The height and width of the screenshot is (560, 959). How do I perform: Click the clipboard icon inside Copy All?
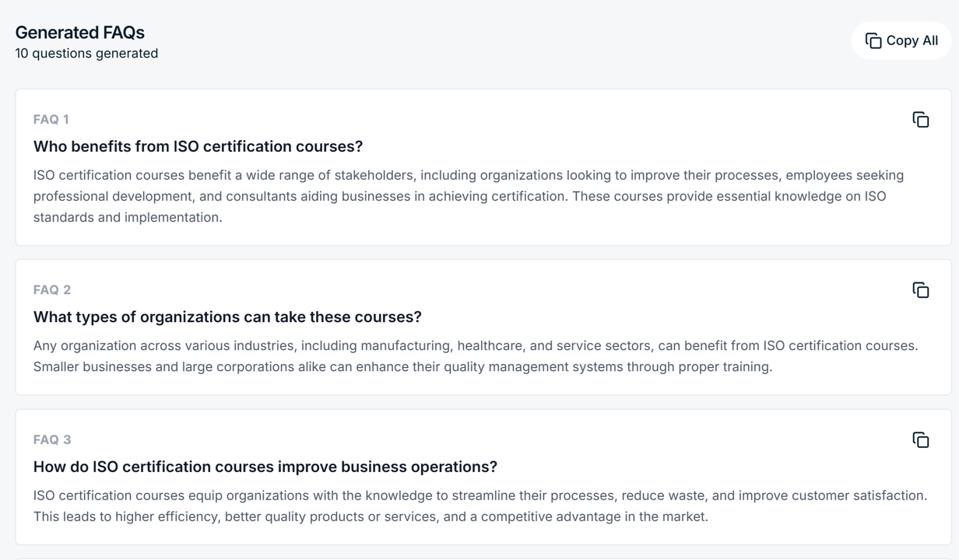click(873, 40)
